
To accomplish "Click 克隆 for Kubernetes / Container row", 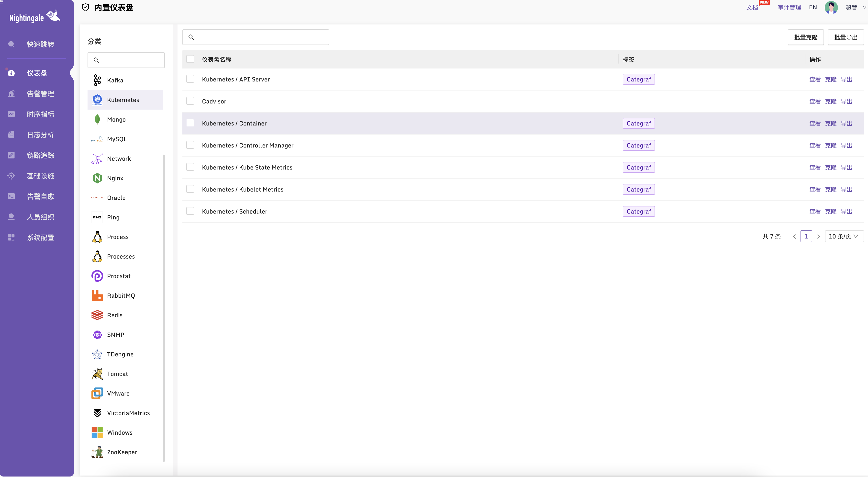I will [x=831, y=123].
